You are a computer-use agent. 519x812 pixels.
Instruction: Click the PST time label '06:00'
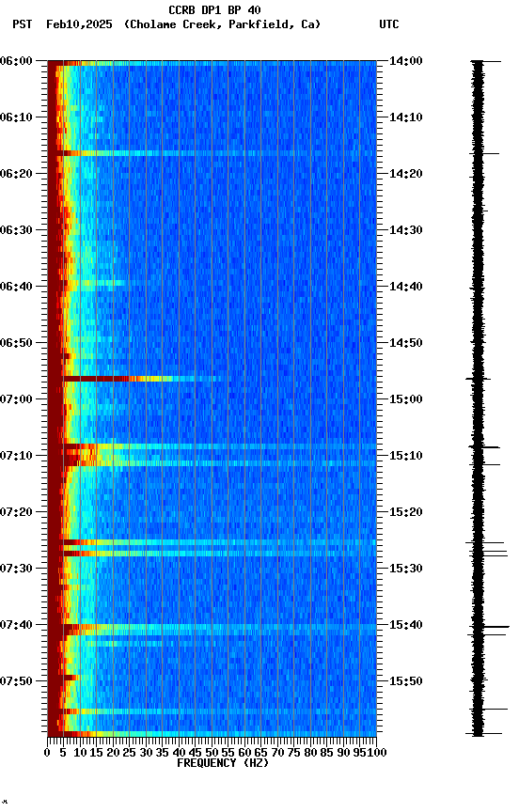tap(16, 61)
